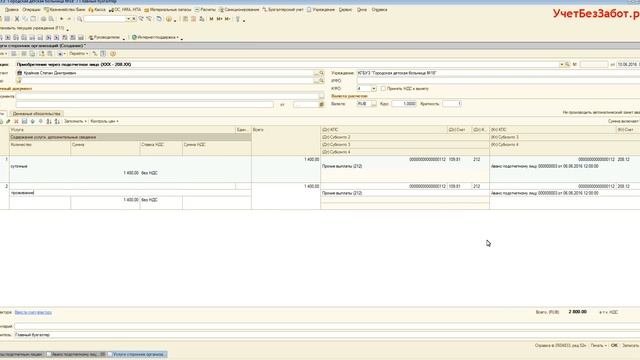Click the проживание text cell being edited
This screenshot has height=360, width=640.
130,193
